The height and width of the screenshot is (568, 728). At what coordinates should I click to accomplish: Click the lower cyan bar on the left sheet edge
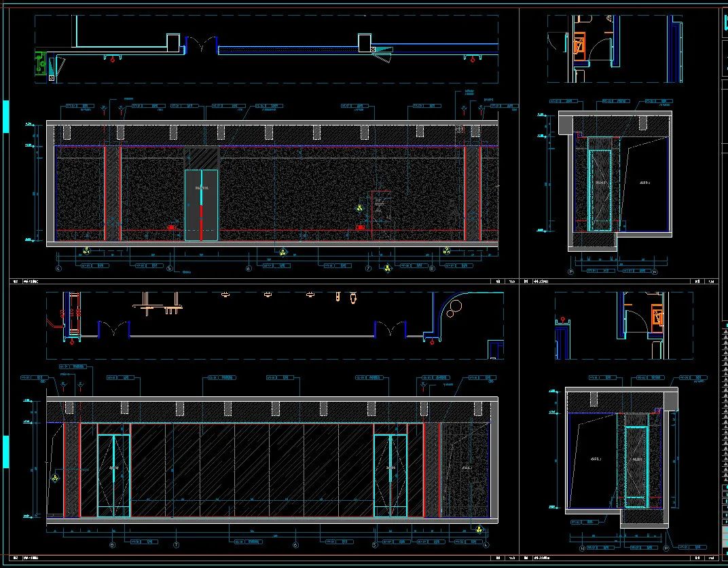point(6,451)
